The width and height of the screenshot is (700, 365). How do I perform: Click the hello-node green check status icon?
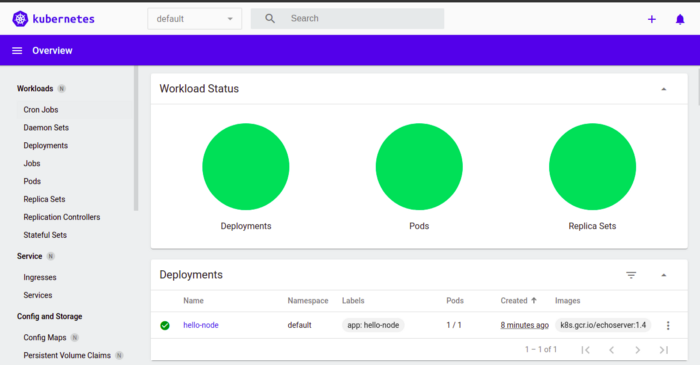(x=165, y=325)
